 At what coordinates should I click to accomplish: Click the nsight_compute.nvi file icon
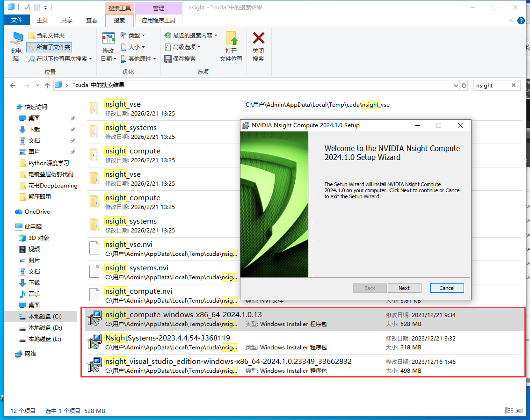tap(94, 295)
